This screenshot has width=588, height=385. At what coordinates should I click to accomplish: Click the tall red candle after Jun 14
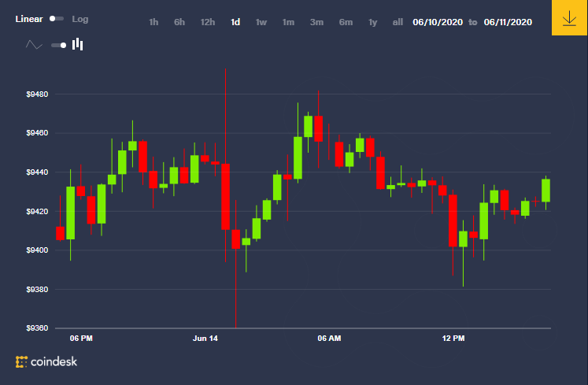click(225, 197)
